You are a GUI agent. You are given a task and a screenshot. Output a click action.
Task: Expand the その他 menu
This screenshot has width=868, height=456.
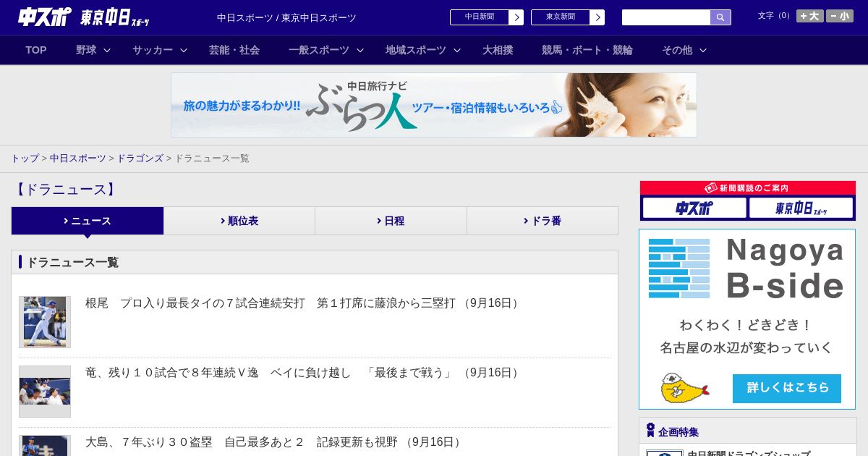[x=684, y=50]
